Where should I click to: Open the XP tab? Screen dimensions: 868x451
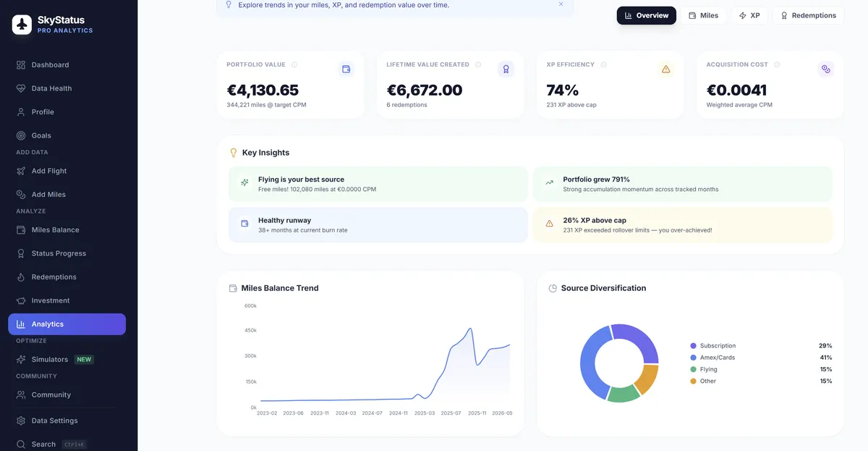click(x=749, y=14)
